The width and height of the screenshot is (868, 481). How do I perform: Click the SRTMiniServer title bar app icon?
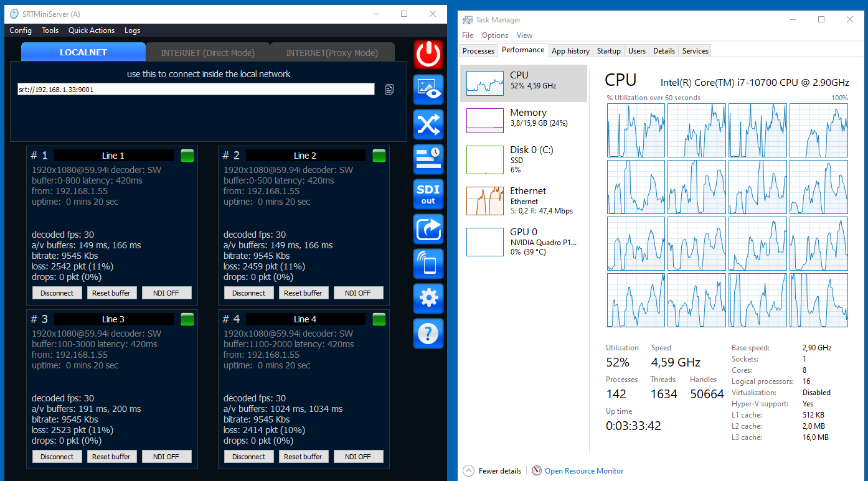point(14,14)
